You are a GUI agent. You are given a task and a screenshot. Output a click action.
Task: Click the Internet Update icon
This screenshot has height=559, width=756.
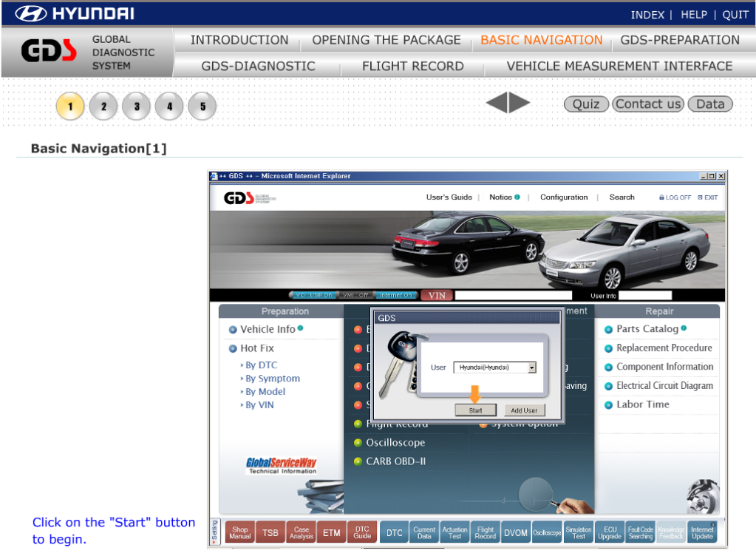702,532
